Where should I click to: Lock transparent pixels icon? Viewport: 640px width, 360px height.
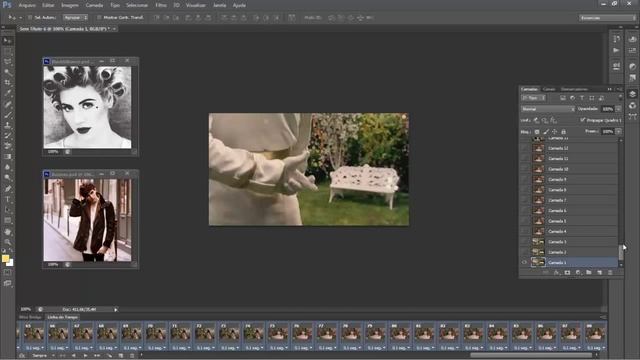(x=537, y=132)
